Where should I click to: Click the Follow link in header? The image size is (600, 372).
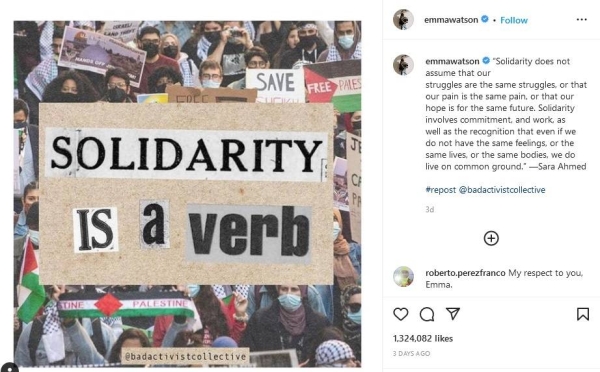coord(514,20)
